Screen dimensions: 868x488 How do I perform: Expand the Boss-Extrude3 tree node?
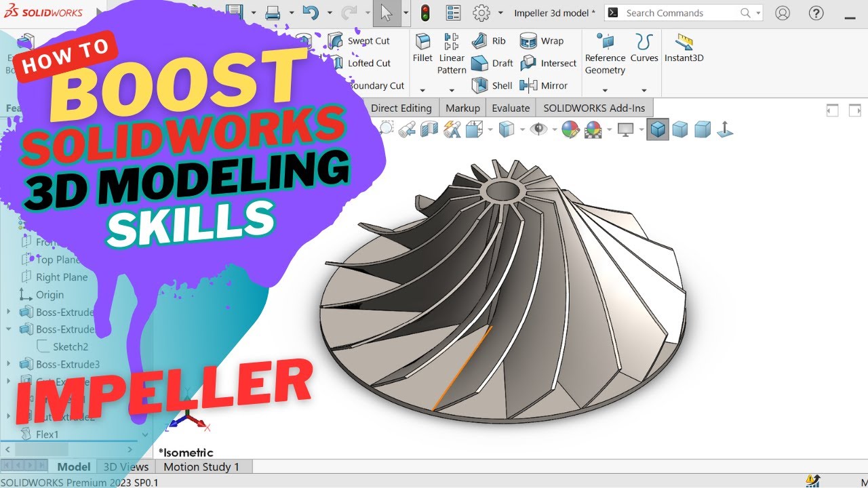8,364
